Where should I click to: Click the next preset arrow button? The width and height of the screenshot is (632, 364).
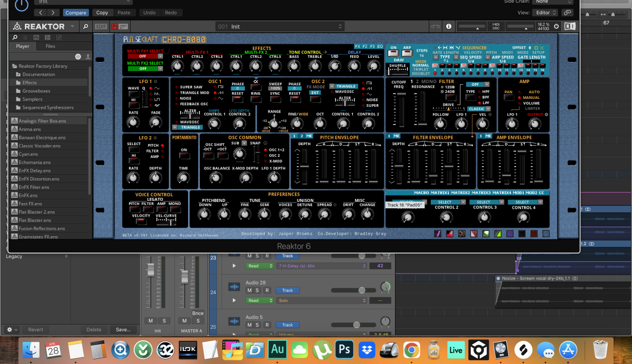point(54,13)
